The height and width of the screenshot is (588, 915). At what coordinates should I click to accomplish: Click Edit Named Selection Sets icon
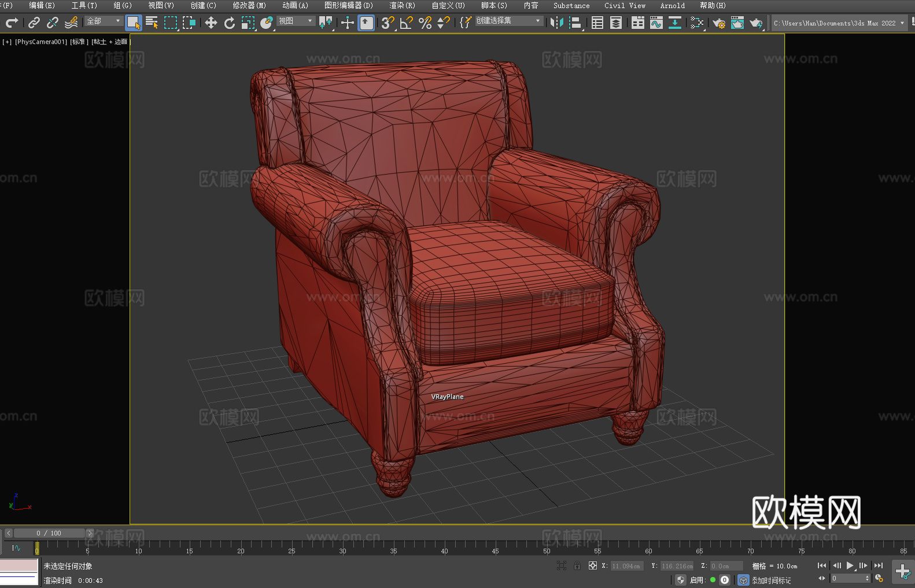pyautogui.click(x=466, y=23)
